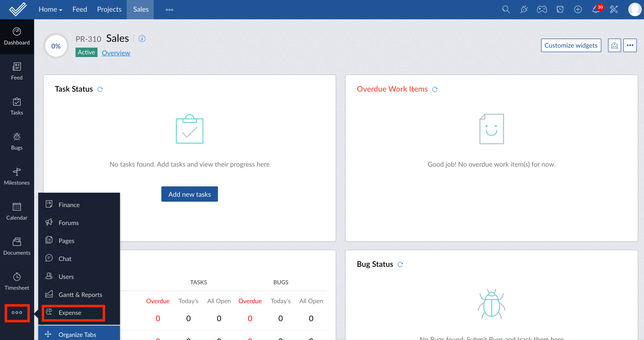Viewport: 644px width, 340px height.
Task: Click the timer clock icon in header
Action: pos(560,9)
